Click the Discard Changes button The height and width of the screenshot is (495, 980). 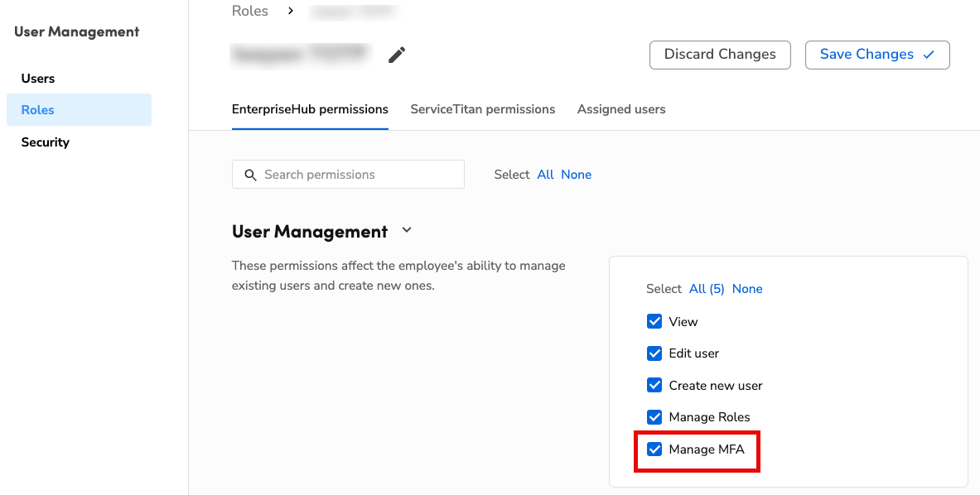(720, 55)
